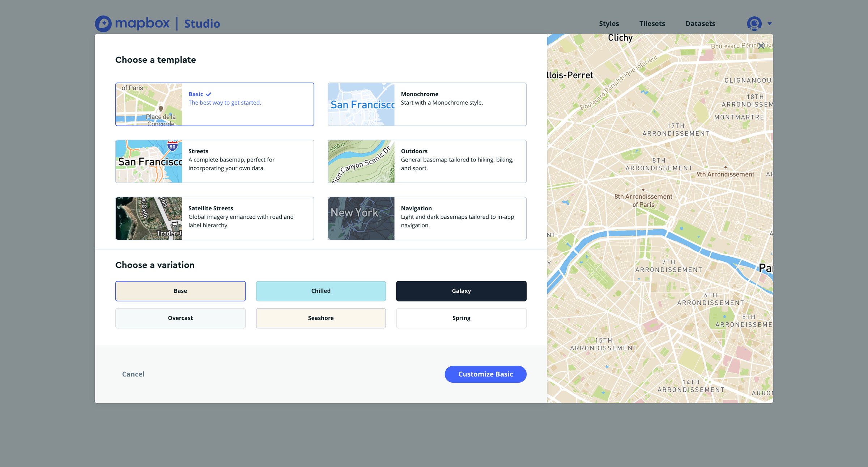Cancel the template selection
868x467 pixels.
[133, 374]
